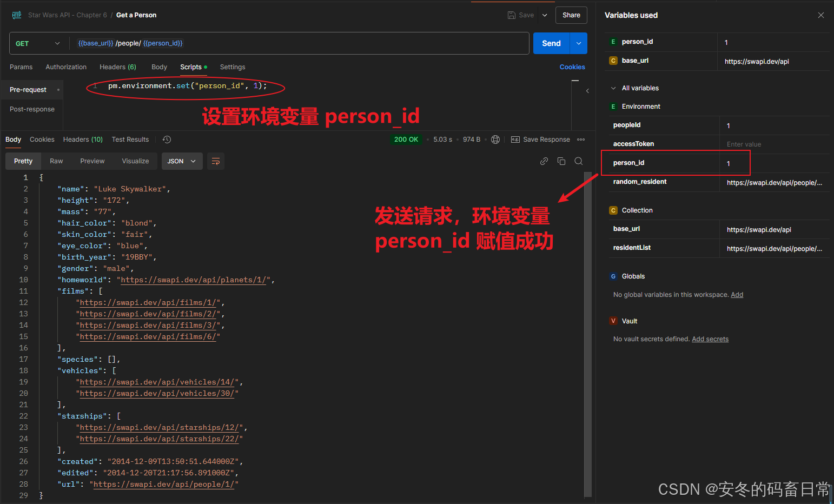Click the Add secrets link

pos(710,339)
